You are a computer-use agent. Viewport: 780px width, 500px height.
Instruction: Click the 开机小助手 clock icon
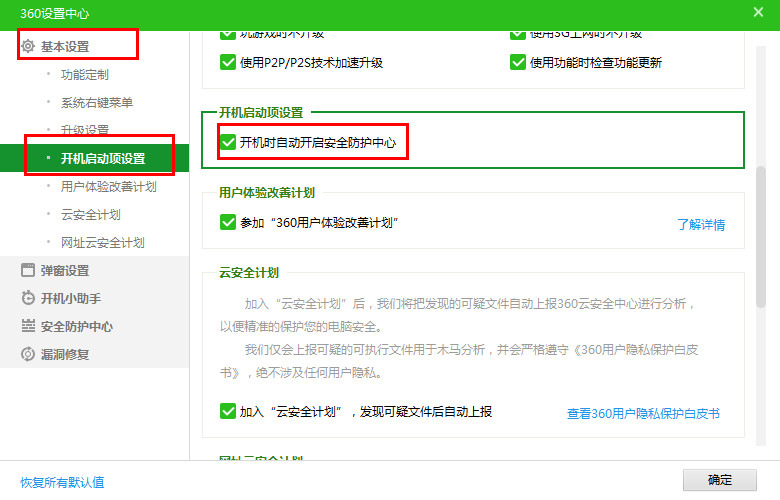click(x=28, y=298)
